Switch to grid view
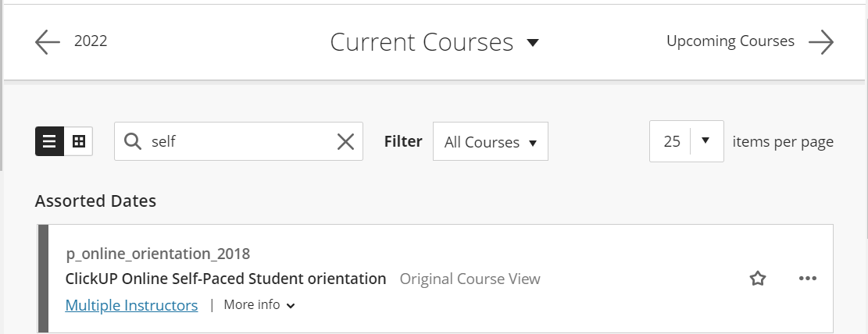This screenshot has height=334, width=868. [x=79, y=141]
